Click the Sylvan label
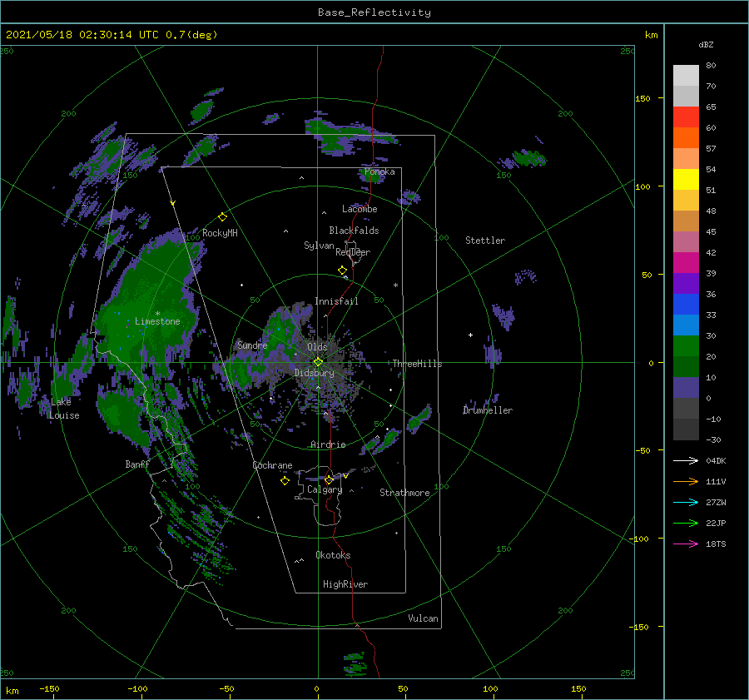The image size is (749, 700). (x=319, y=246)
